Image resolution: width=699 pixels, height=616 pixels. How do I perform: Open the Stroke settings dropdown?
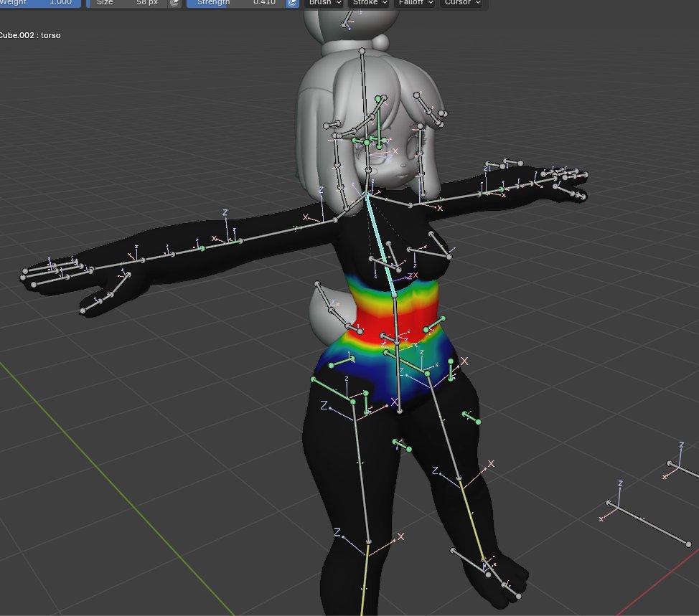point(370,3)
